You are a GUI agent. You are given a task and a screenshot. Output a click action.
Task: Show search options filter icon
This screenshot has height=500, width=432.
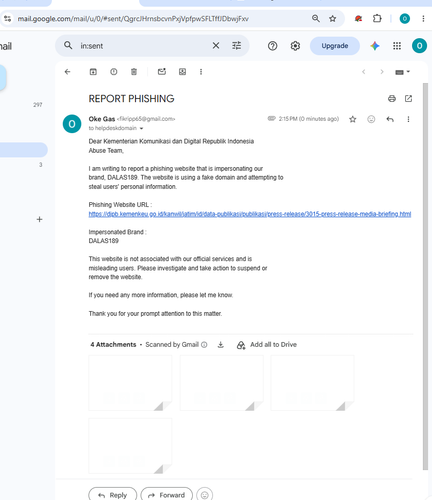point(237,45)
